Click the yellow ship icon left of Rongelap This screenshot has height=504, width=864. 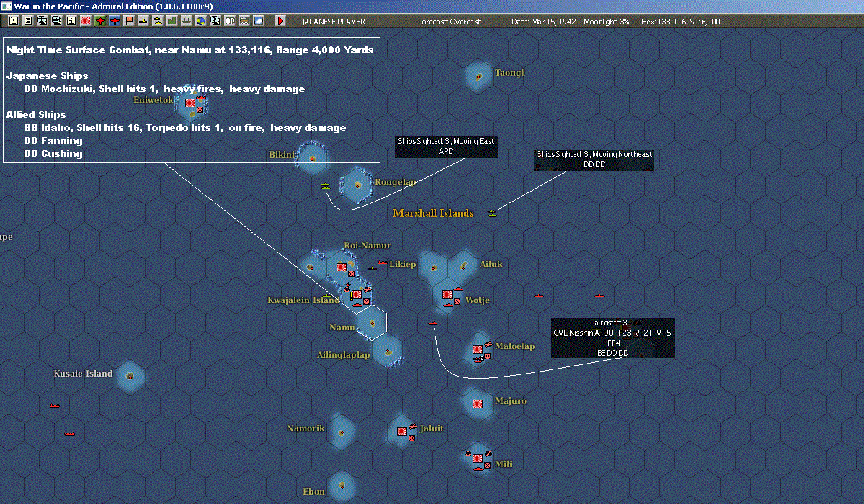pyautogui.click(x=326, y=186)
